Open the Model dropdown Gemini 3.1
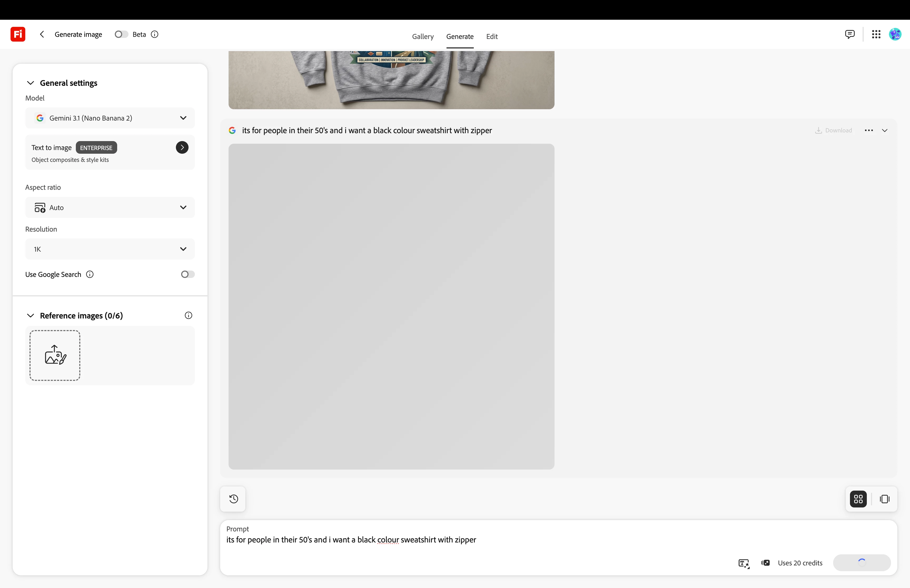This screenshot has height=588, width=910. [110, 118]
